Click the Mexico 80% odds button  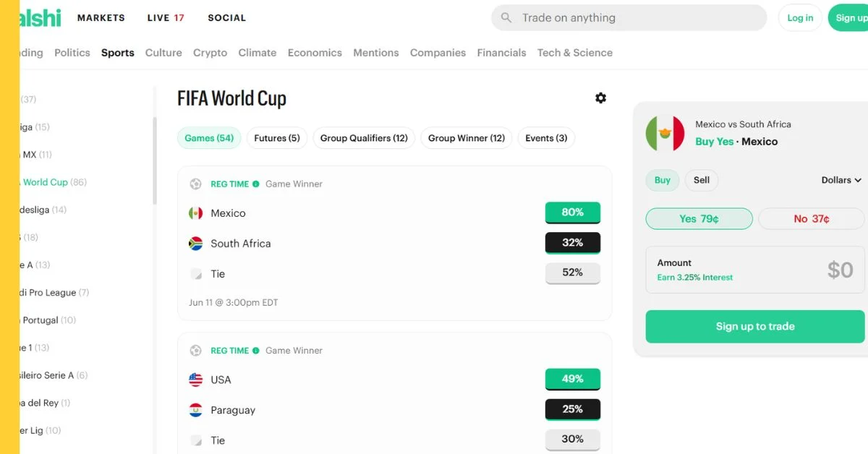[x=572, y=213]
